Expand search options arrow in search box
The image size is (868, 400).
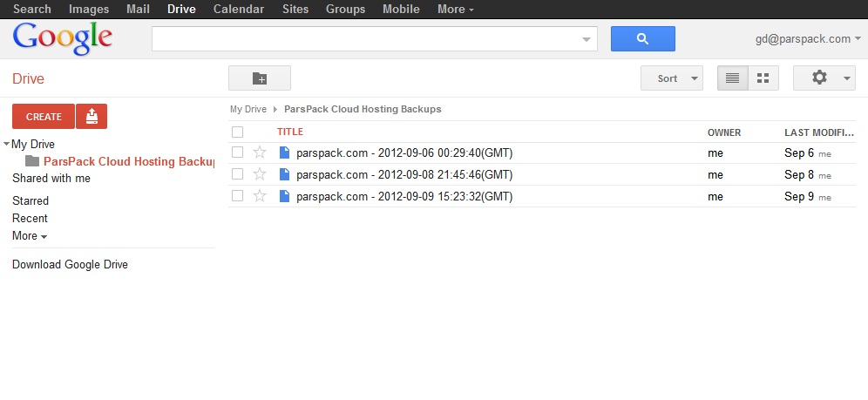pyautogui.click(x=587, y=39)
